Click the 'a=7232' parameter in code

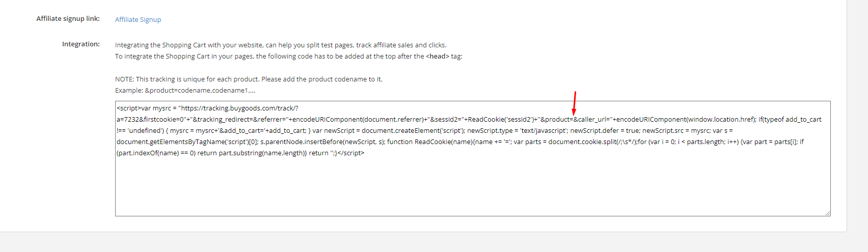click(127, 120)
